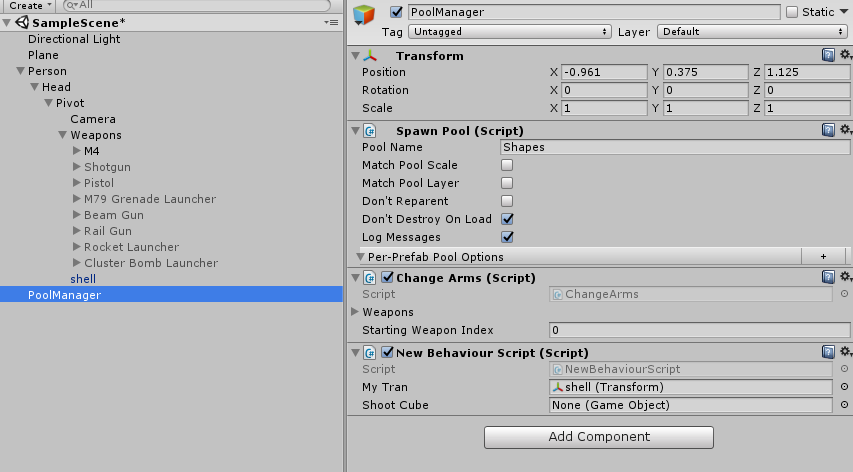
Task: Enable Match Pool Scale checkbox
Action: tap(507, 165)
